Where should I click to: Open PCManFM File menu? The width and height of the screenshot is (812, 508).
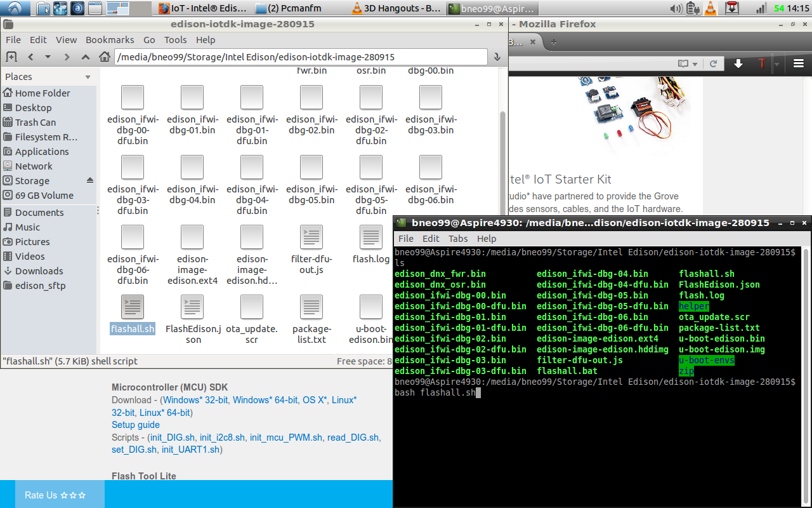[x=13, y=39]
